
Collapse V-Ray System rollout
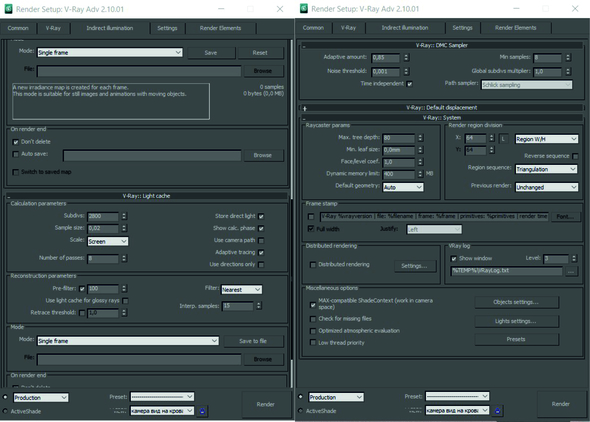(441, 118)
